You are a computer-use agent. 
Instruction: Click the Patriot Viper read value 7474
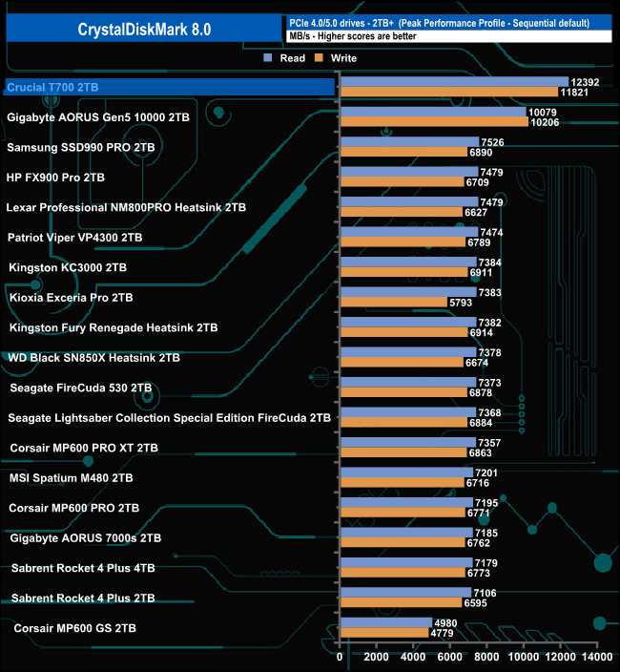(491, 232)
